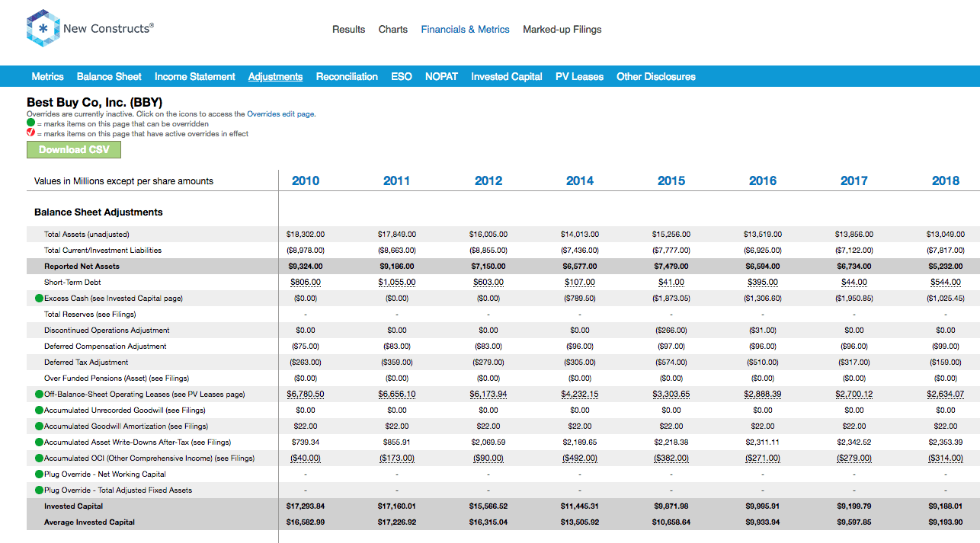Open Marked-up Filings

point(562,30)
